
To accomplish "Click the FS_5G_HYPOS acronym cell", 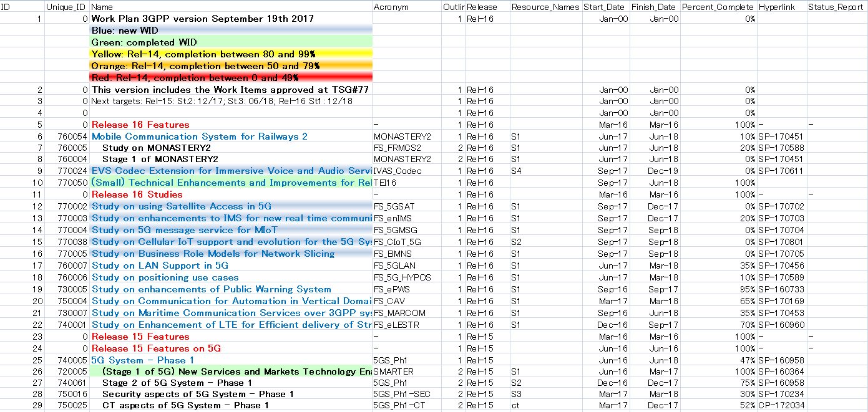I will [x=407, y=277].
